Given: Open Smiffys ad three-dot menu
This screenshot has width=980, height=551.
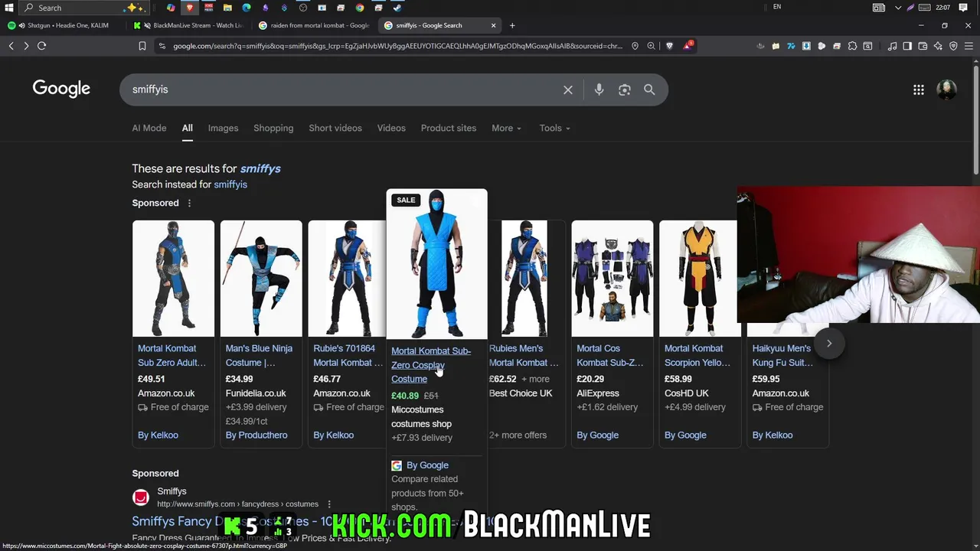Looking at the screenshot, I should click(x=329, y=504).
